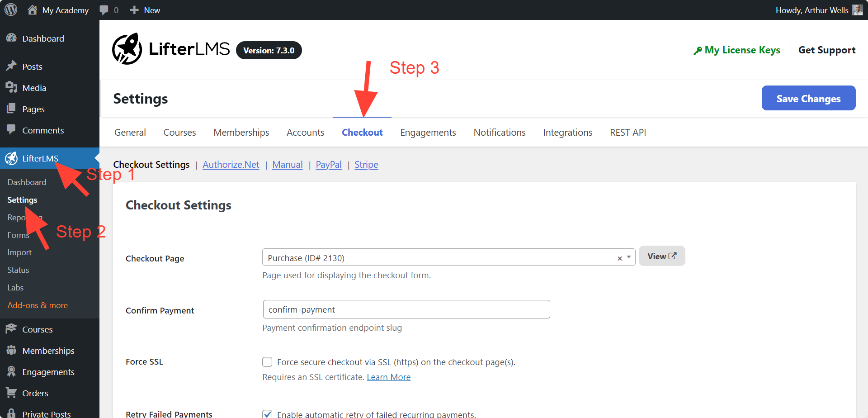Click the New label in admin bar
868x418 pixels.
click(152, 10)
